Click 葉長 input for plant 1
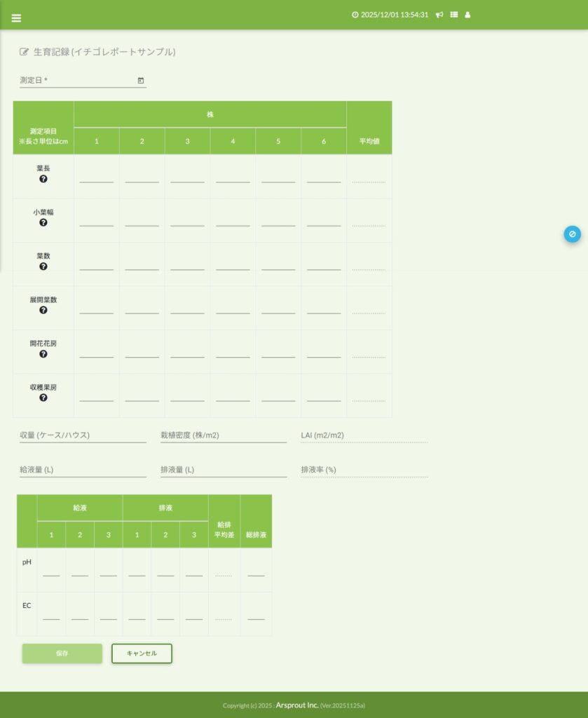The image size is (588, 718). coord(97,177)
